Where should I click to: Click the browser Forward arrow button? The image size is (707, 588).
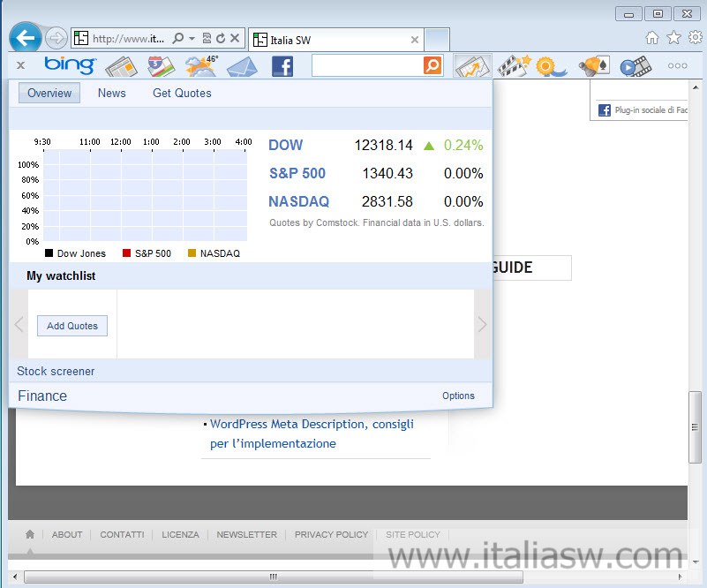56,38
